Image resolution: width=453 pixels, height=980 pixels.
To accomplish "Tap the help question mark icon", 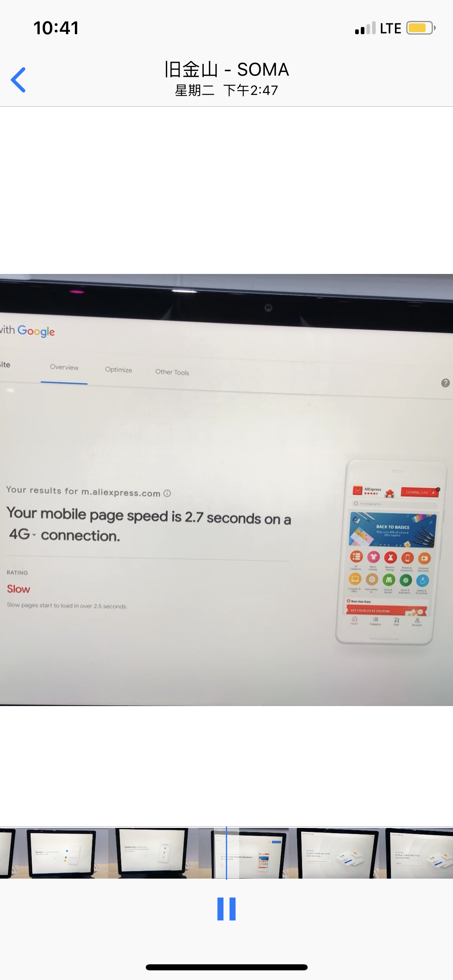I will click(x=445, y=383).
